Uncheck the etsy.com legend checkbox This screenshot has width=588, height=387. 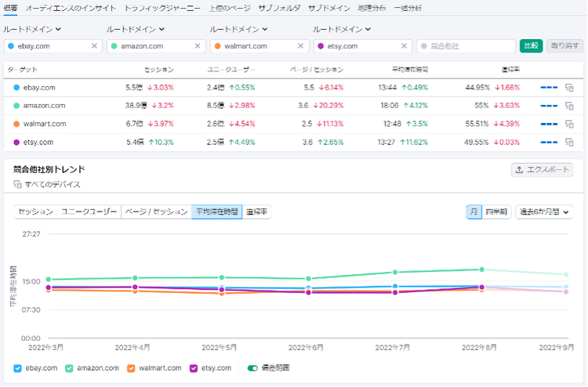pyautogui.click(x=194, y=368)
